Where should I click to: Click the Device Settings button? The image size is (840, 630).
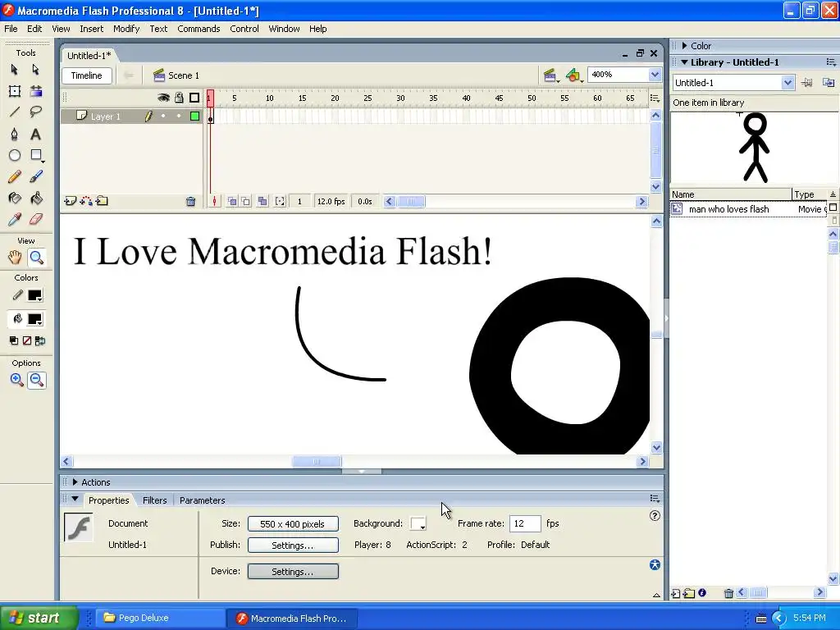(293, 572)
